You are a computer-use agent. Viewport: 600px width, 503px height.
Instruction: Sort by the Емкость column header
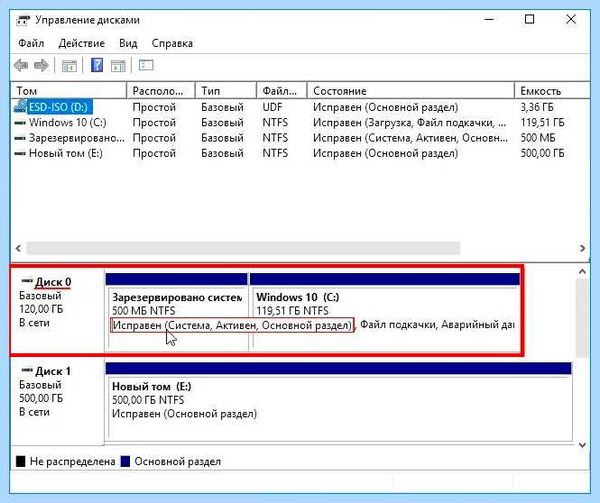pyautogui.click(x=551, y=91)
